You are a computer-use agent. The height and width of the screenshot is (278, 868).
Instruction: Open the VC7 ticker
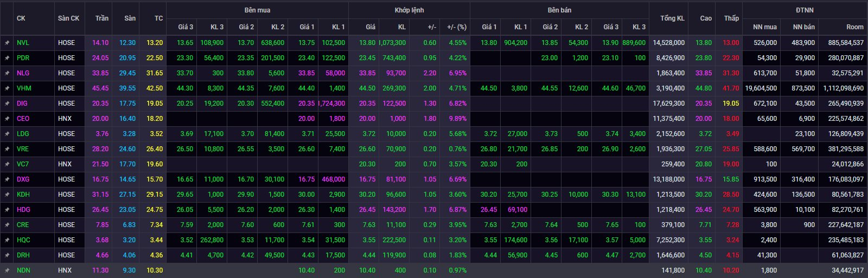click(x=23, y=164)
